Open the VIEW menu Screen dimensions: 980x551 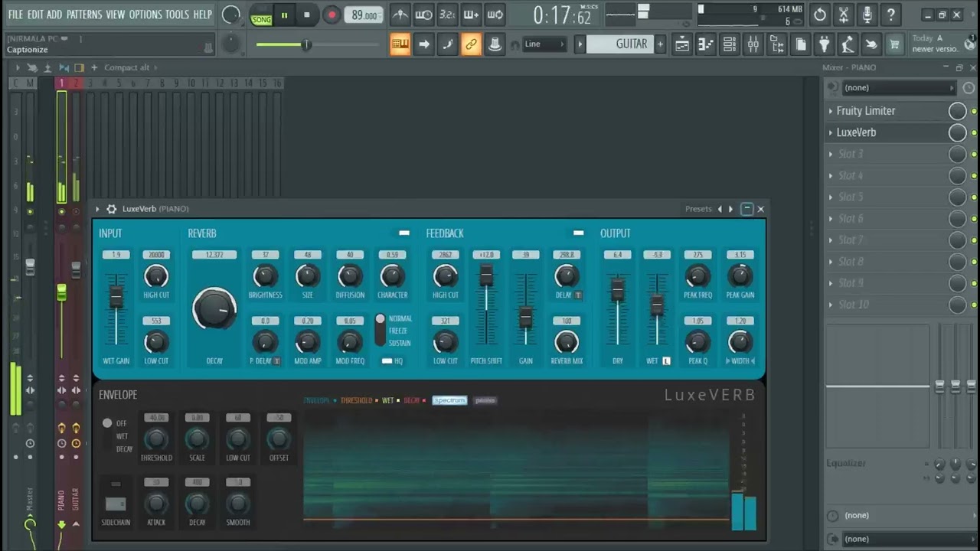pos(116,15)
